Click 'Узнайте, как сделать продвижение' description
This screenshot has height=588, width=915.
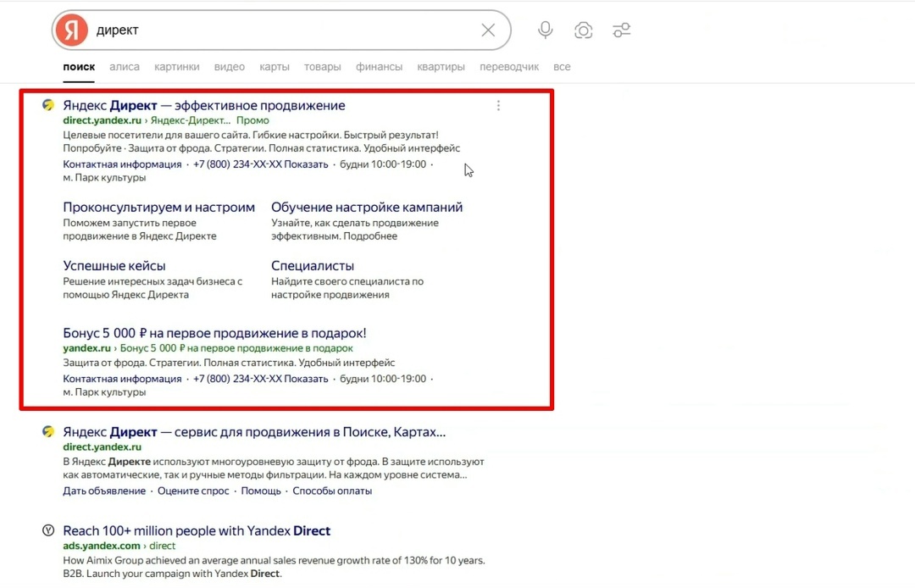point(355,223)
